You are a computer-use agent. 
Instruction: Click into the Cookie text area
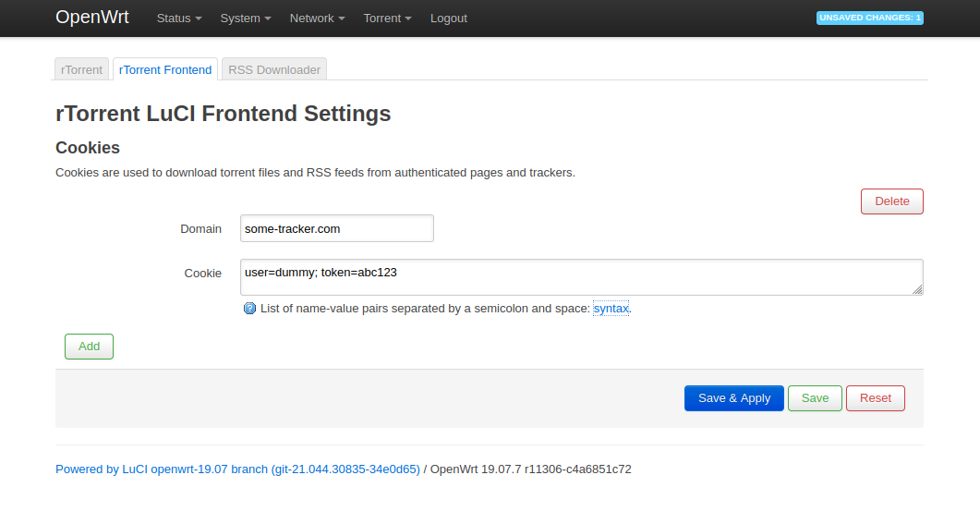tap(581, 277)
